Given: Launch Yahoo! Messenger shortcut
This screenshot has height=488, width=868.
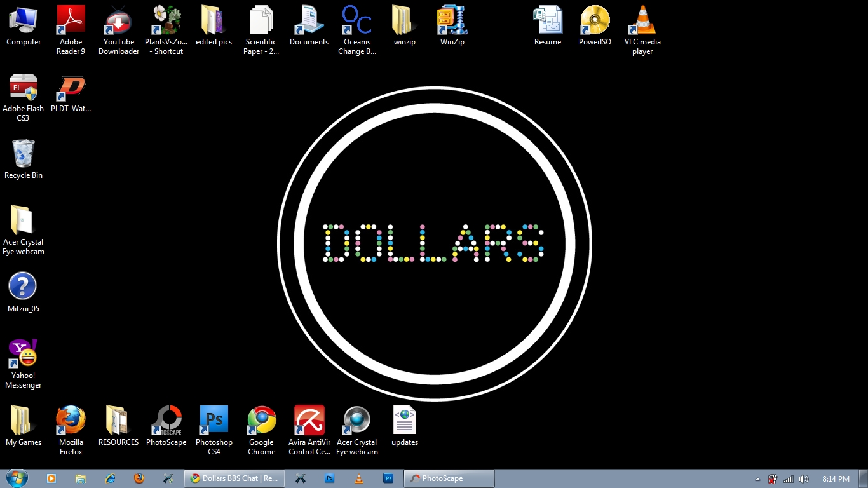Looking at the screenshot, I should [x=24, y=363].
